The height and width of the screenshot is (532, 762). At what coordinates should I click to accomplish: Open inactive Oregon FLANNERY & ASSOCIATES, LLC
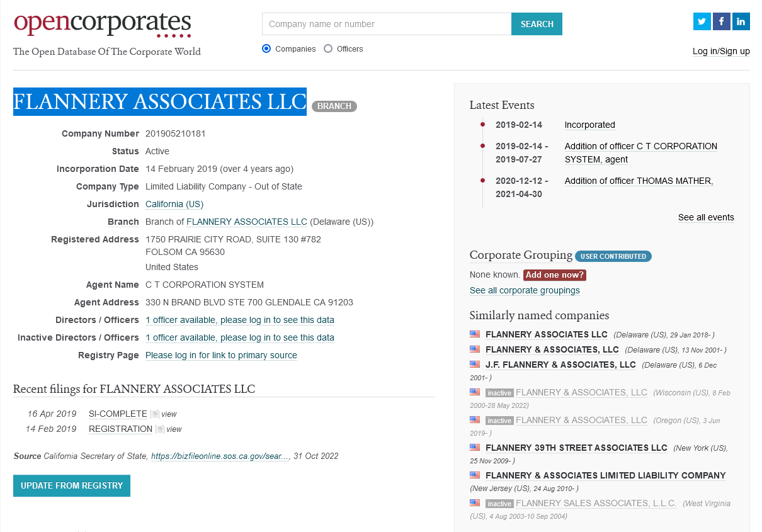tap(581, 420)
